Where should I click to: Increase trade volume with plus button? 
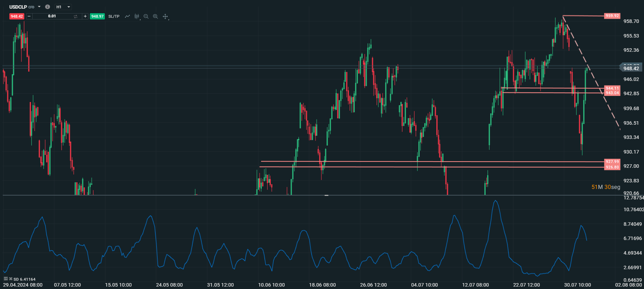coord(85,16)
